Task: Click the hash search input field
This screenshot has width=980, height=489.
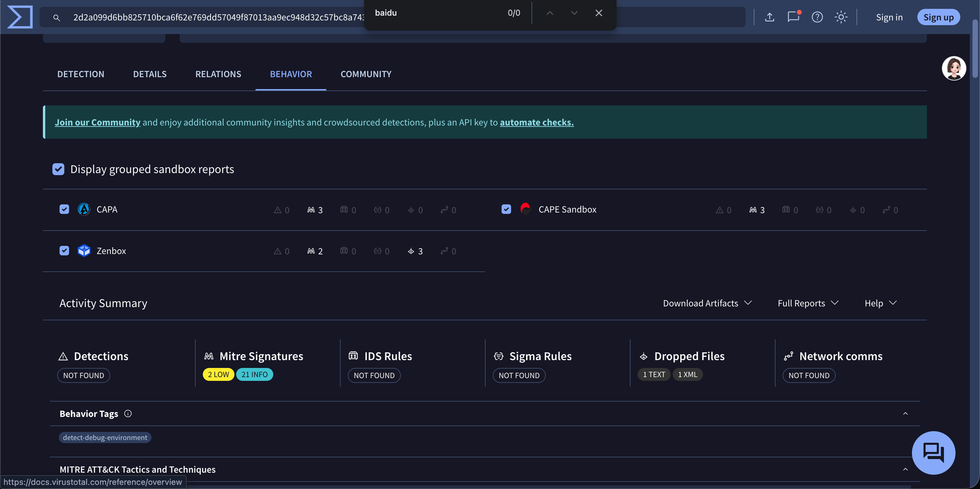Action: click(217, 17)
